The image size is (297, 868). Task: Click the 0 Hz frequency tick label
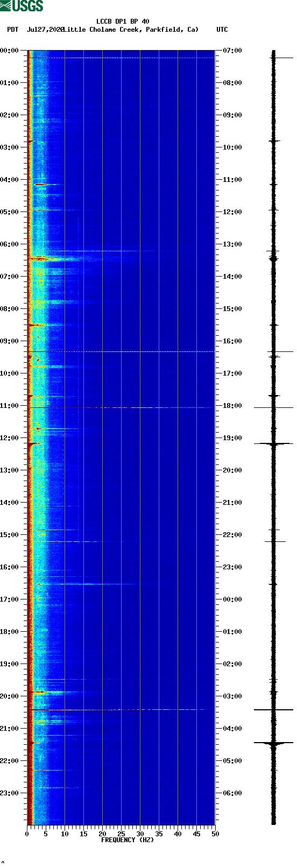point(27,834)
